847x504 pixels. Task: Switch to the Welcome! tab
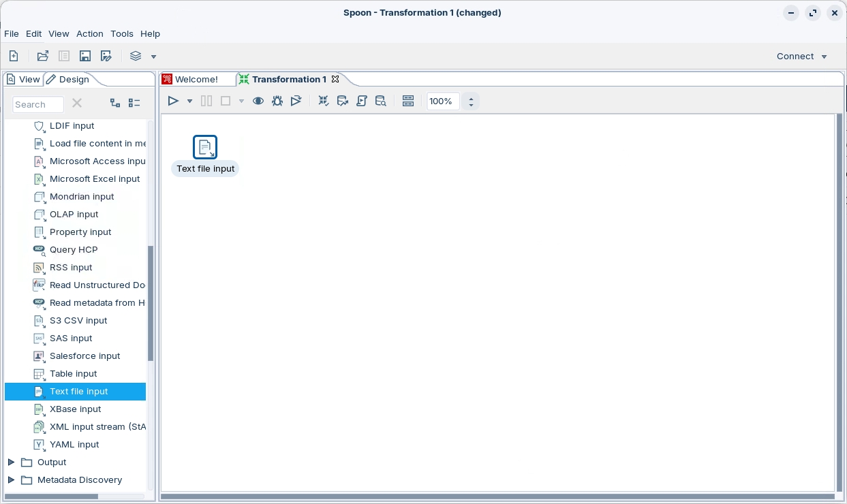[x=196, y=79]
